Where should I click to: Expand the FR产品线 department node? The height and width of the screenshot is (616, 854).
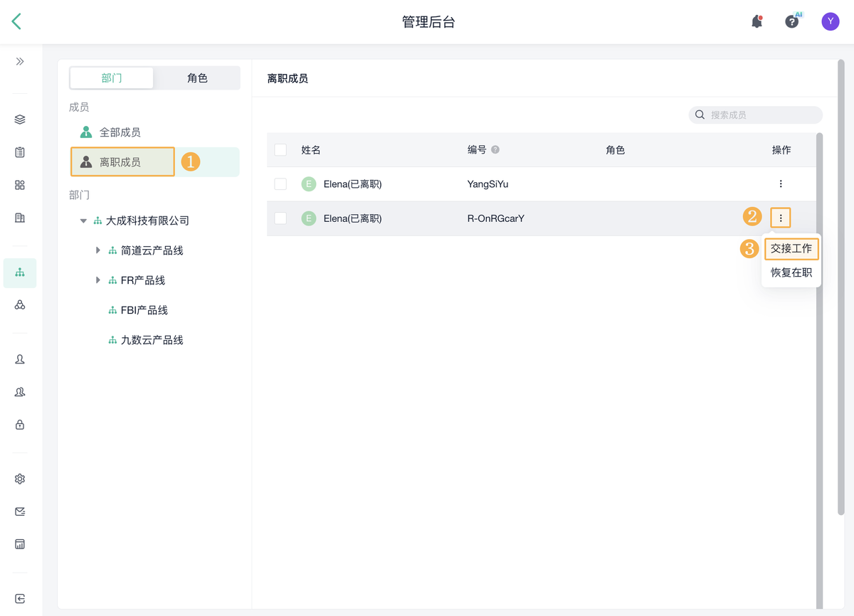98,280
